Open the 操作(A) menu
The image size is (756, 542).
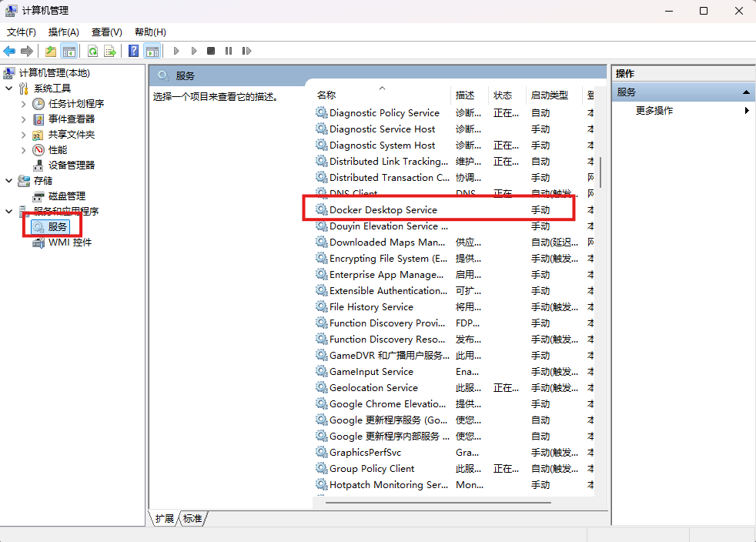click(64, 32)
